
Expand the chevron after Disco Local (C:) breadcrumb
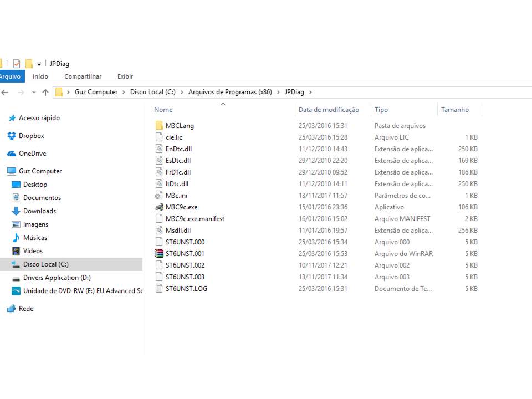tap(182, 93)
